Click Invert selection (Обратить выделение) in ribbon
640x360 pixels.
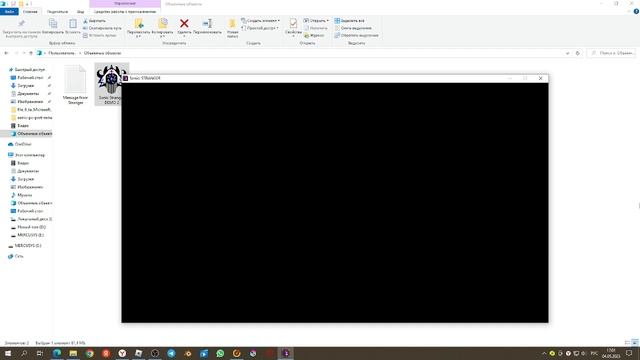click(356, 36)
